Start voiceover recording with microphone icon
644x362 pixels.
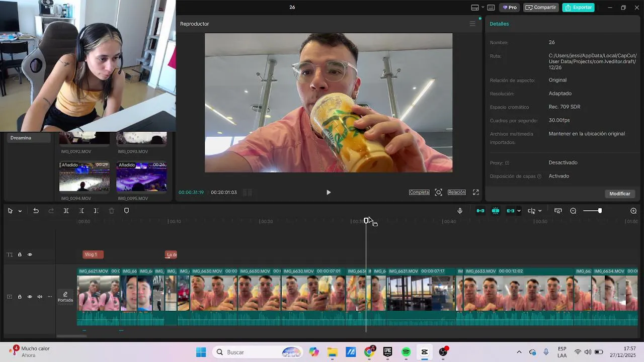point(460,211)
